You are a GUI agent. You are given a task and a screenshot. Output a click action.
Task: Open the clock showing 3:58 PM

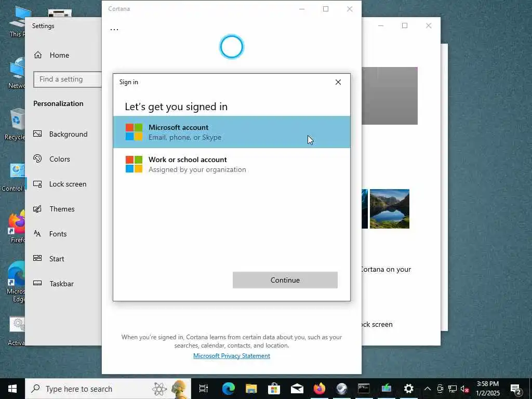(487, 389)
